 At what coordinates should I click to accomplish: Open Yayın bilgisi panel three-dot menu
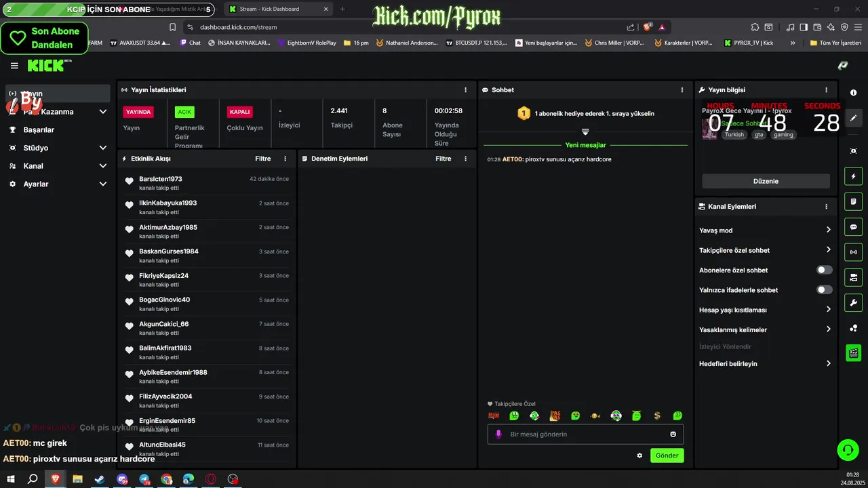[x=826, y=89]
